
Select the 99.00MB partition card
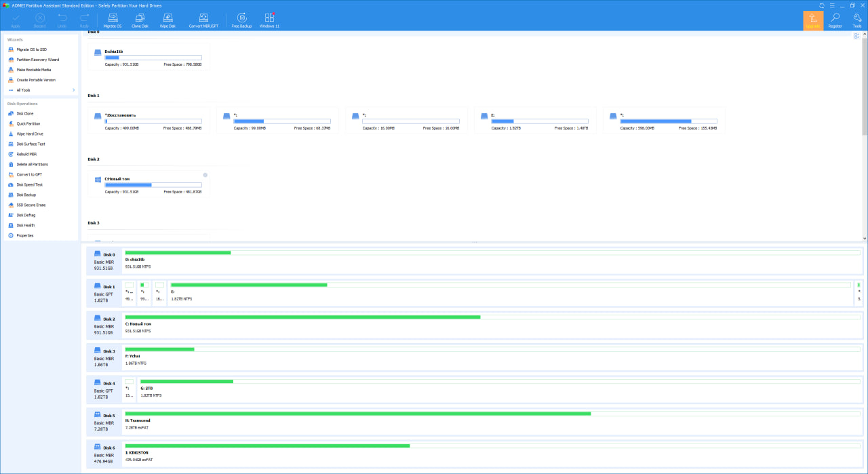point(277,121)
